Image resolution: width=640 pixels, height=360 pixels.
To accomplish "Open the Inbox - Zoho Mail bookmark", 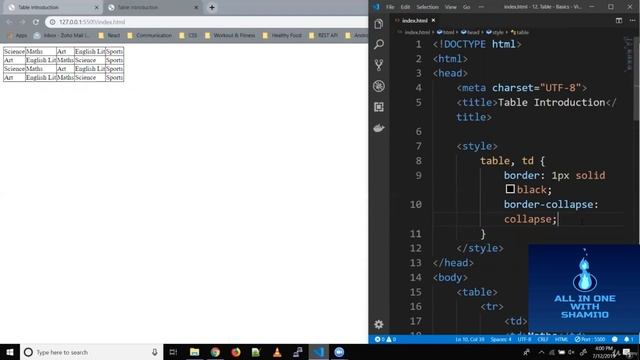I will pyautogui.click(x=61, y=36).
